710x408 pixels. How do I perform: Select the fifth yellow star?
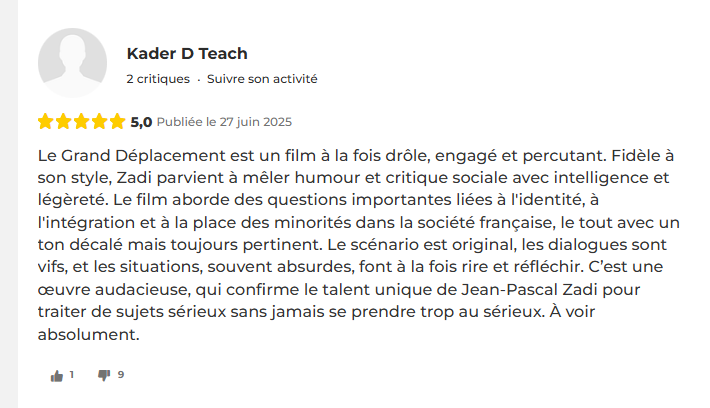pos(117,121)
